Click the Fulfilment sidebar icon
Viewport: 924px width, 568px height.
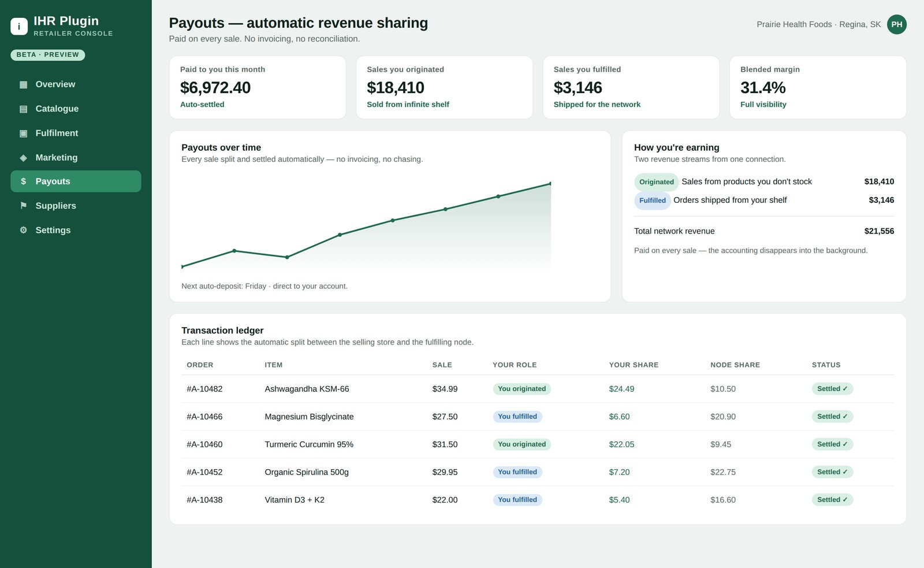pos(24,133)
